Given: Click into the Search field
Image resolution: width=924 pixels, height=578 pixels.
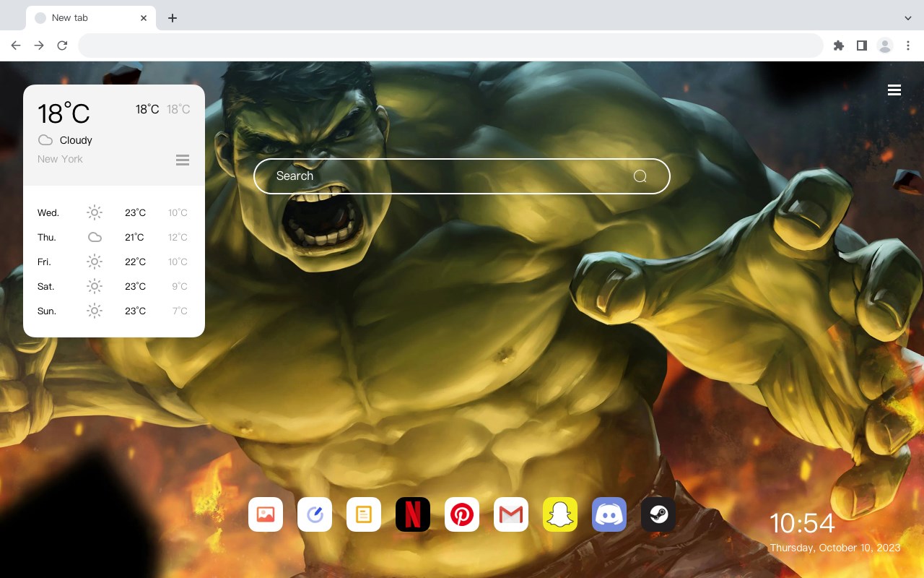Looking at the screenshot, I should point(462,176).
